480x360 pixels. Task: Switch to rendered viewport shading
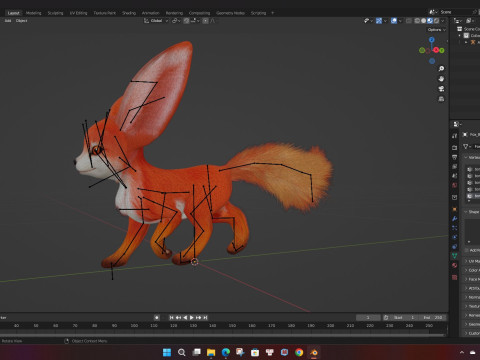[x=436, y=21]
